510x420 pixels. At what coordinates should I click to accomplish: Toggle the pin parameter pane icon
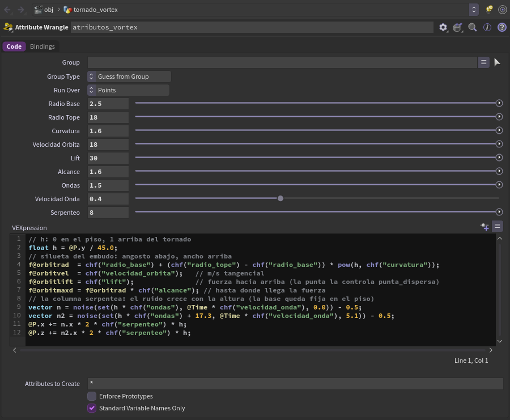[x=489, y=10]
